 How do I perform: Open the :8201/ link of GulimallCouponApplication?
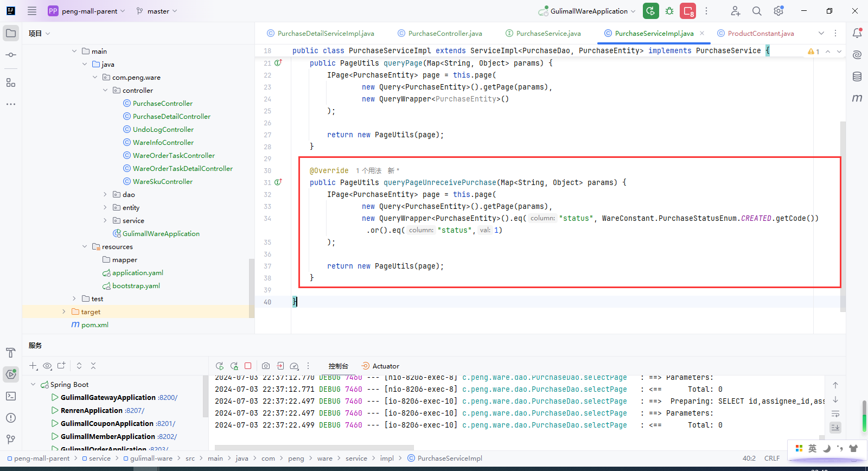[165, 424]
